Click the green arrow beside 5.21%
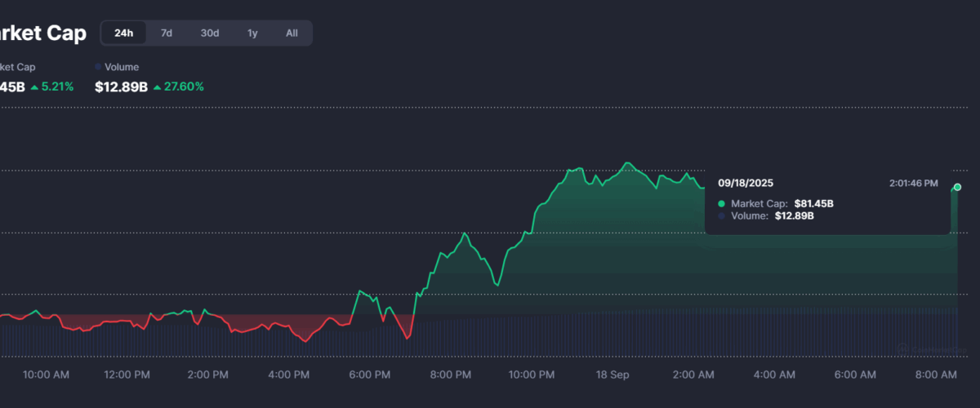Screen dimensions: 980x408 pos(34,86)
